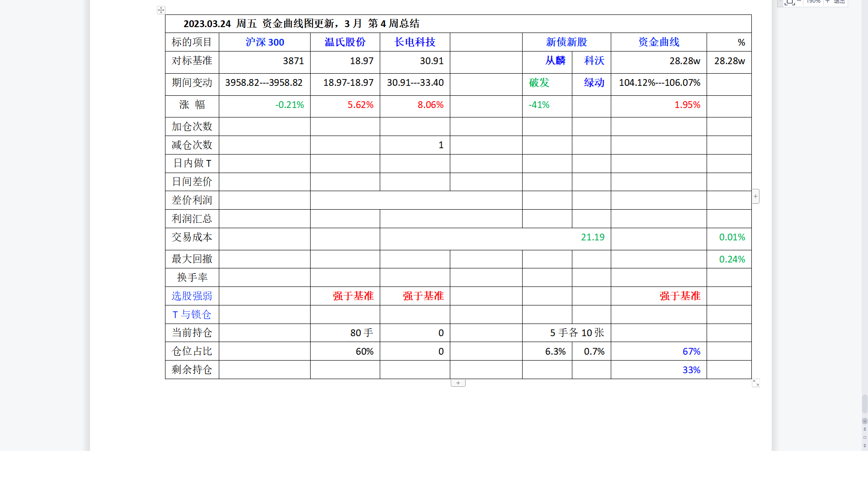868x488 pixels.
Task: Click the 190% zoom level text
Action: click(x=813, y=2)
